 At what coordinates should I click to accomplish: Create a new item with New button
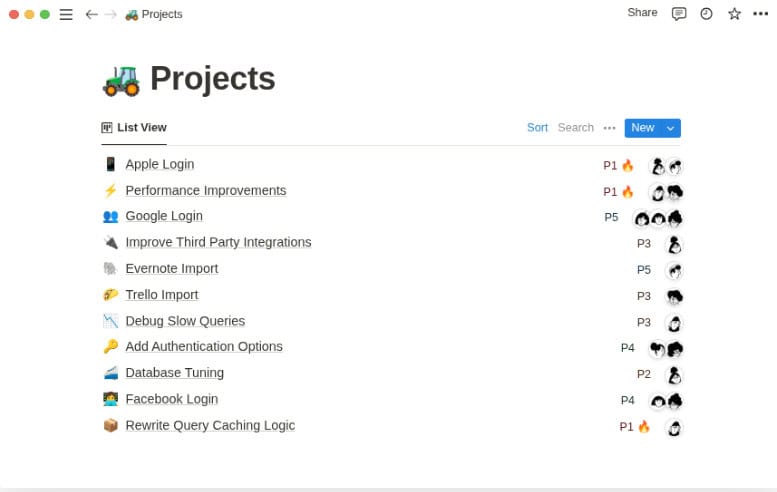[x=642, y=128]
